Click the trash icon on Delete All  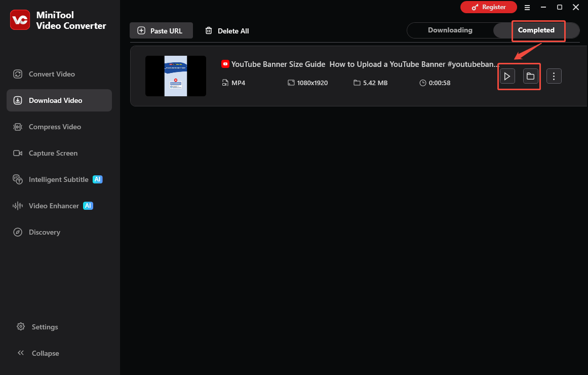(209, 30)
